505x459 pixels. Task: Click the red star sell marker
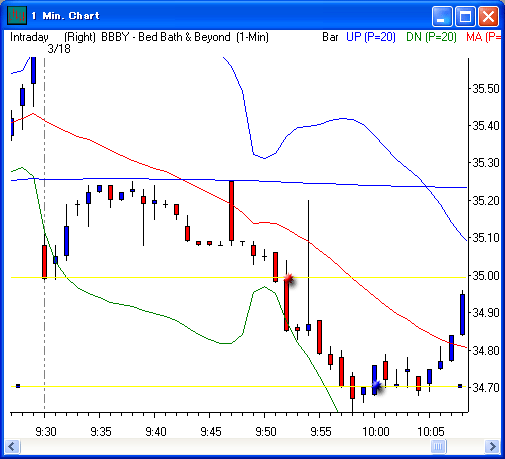pyautogui.click(x=289, y=278)
